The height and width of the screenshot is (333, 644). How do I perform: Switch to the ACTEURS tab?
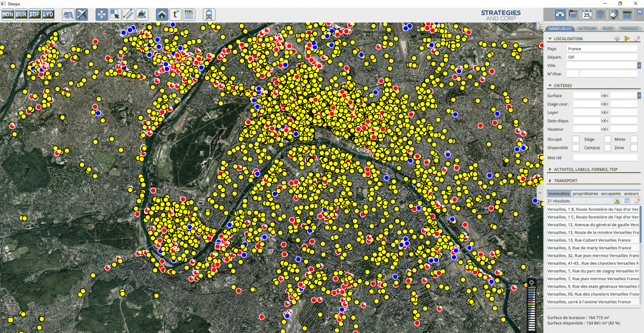(587, 28)
